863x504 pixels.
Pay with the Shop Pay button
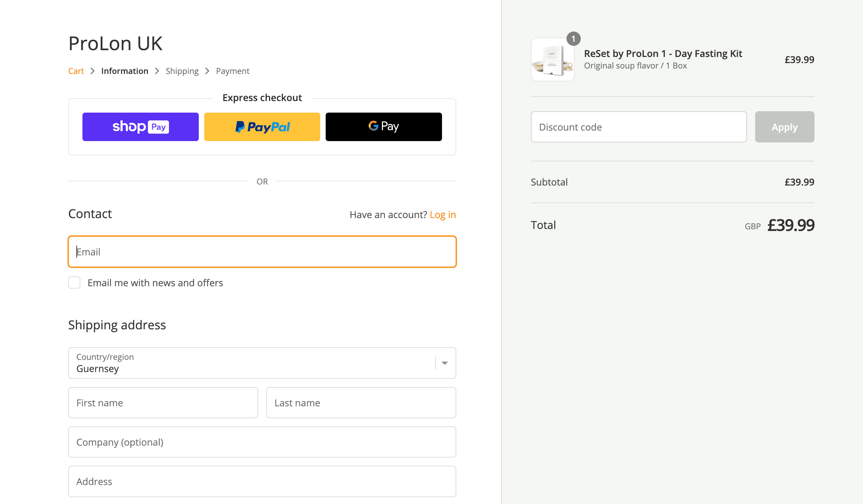[x=140, y=127]
